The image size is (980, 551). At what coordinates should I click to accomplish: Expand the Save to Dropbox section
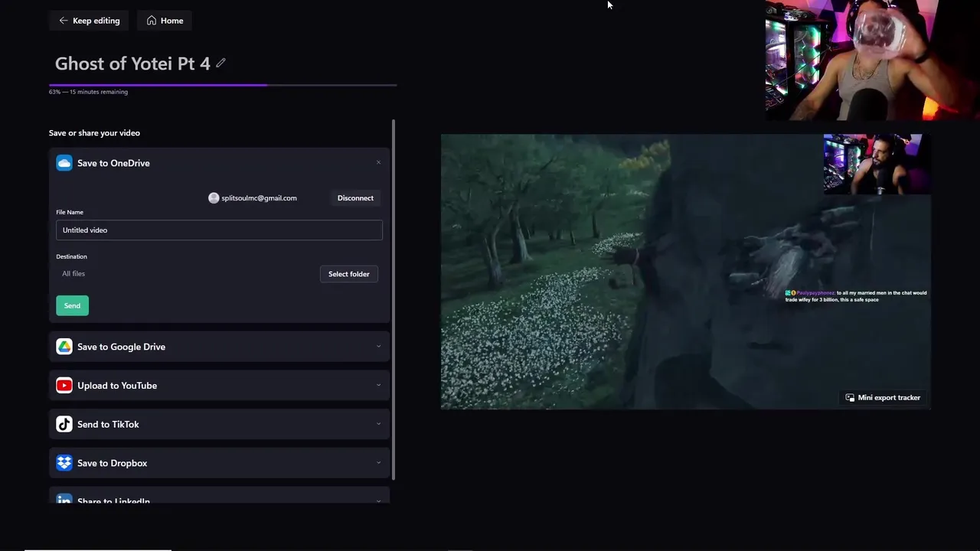pos(378,462)
